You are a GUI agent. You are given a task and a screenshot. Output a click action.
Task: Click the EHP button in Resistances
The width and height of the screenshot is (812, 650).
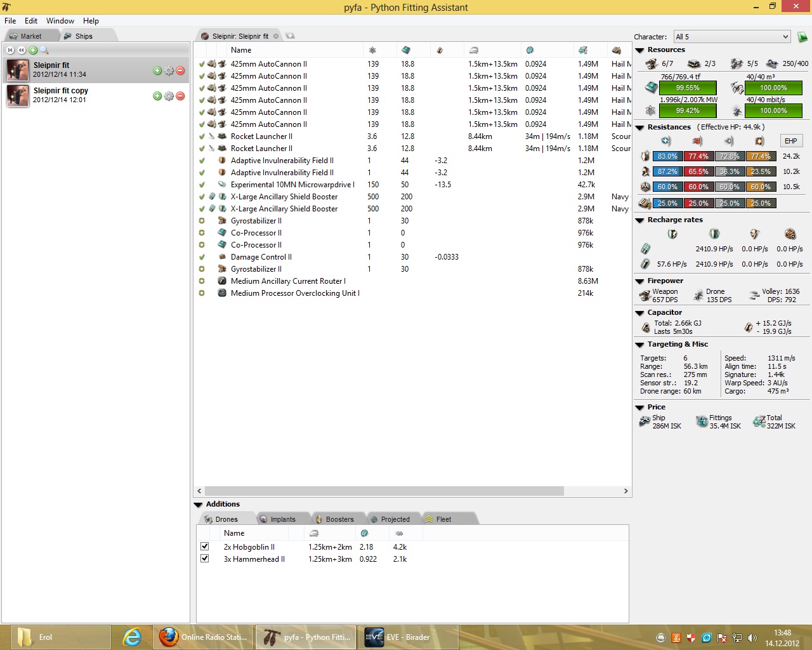coord(791,141)
